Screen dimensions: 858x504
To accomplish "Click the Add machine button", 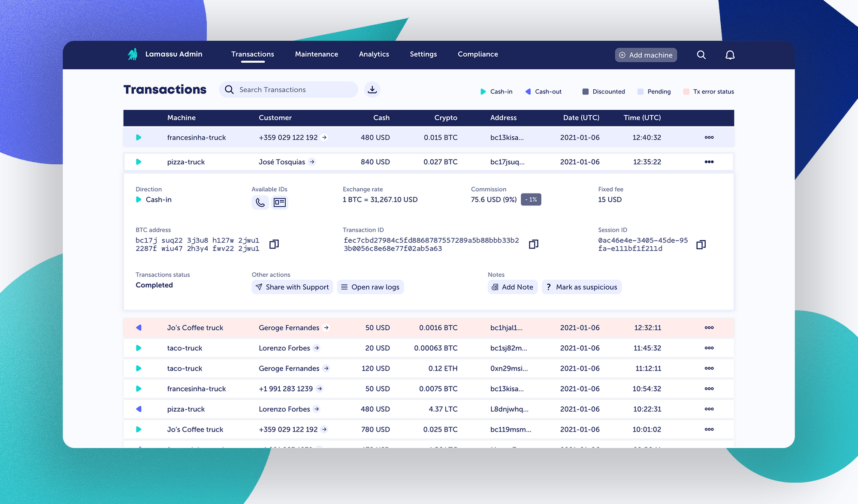I will pos(646,55).
